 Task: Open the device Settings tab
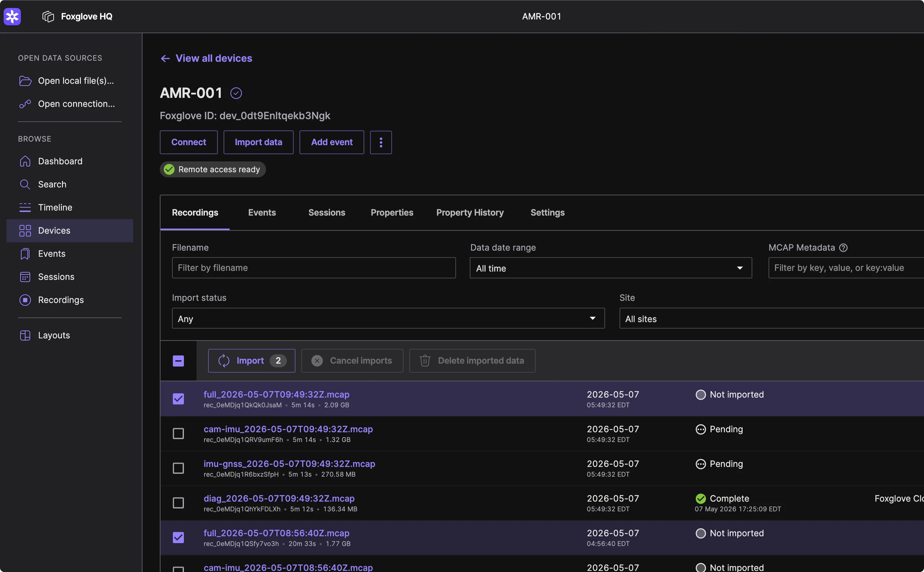(548, 212)
